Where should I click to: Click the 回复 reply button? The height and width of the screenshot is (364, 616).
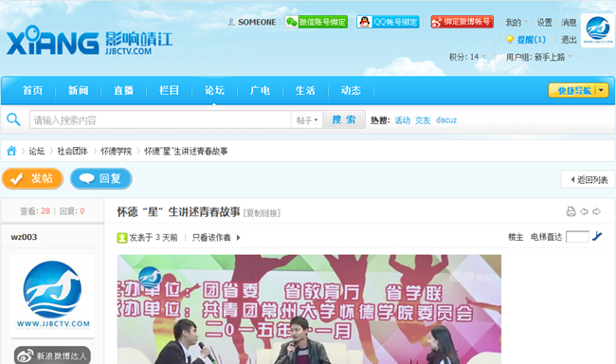101,179
